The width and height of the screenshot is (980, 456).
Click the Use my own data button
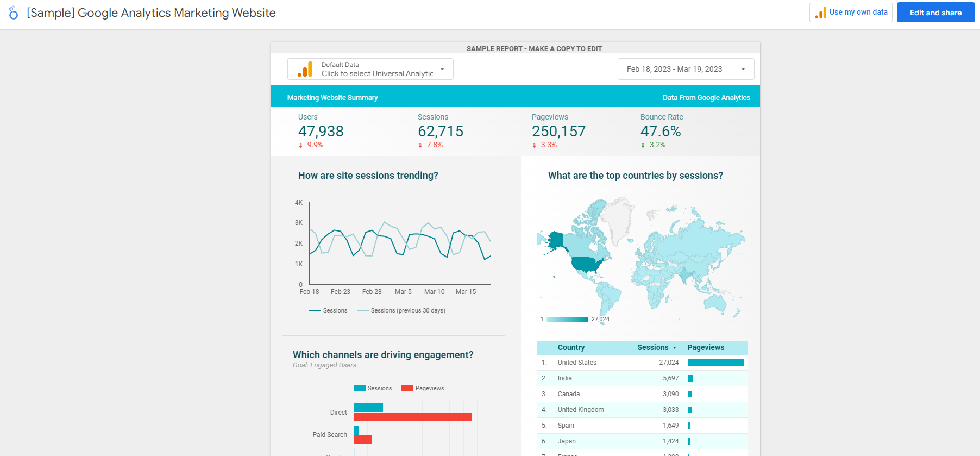coord(851,13)
